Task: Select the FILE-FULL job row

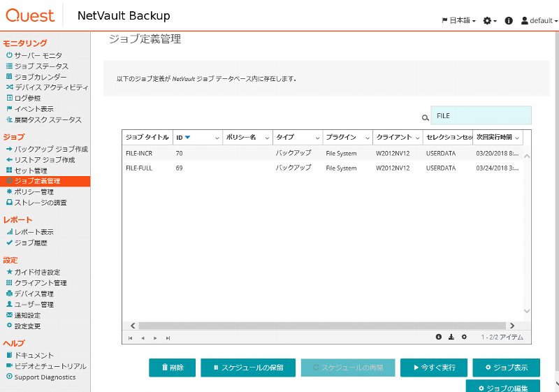Action: (x=323, y=168)
